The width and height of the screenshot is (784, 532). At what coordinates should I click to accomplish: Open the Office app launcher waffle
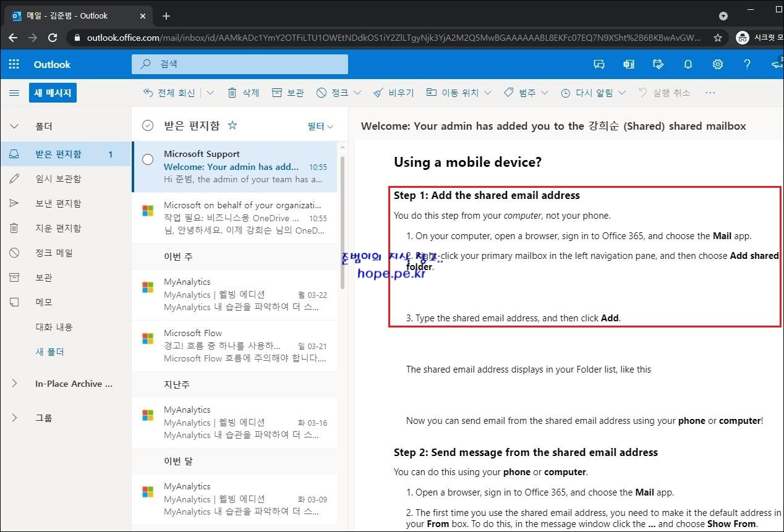tap(14, 64)
